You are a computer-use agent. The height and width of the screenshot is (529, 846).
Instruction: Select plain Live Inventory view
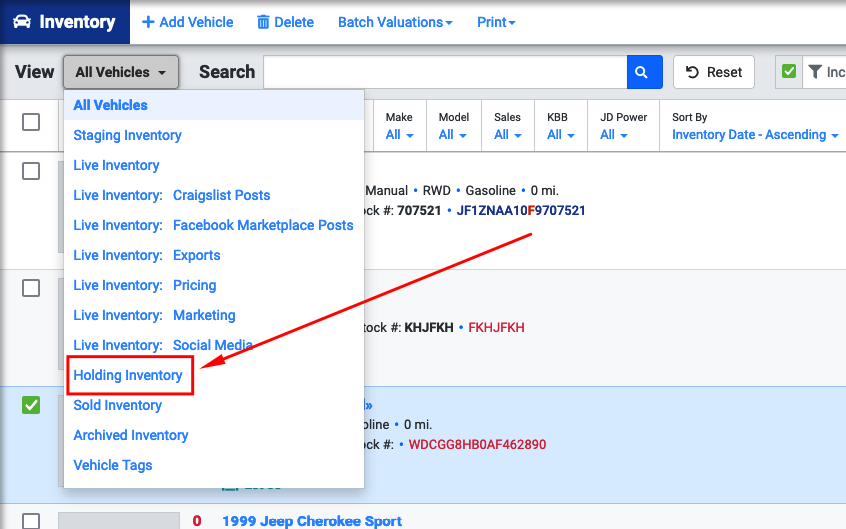pos(116,165)
